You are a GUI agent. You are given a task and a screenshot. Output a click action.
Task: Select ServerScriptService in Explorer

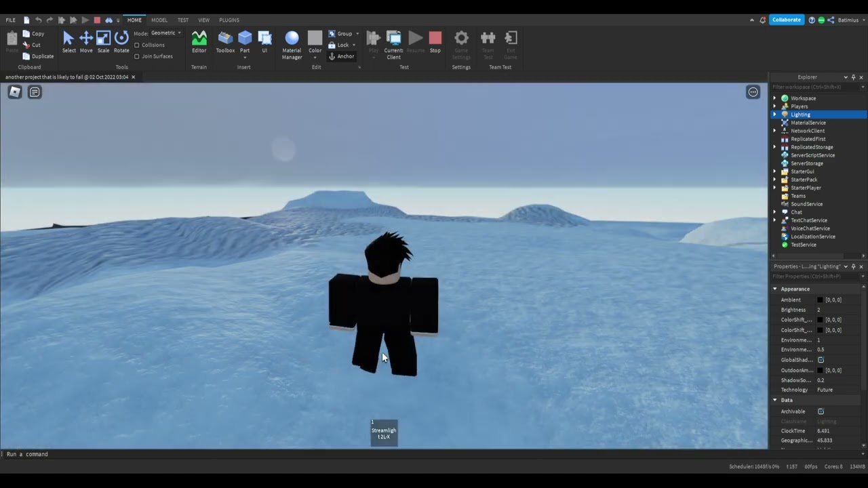coord(812,155)
